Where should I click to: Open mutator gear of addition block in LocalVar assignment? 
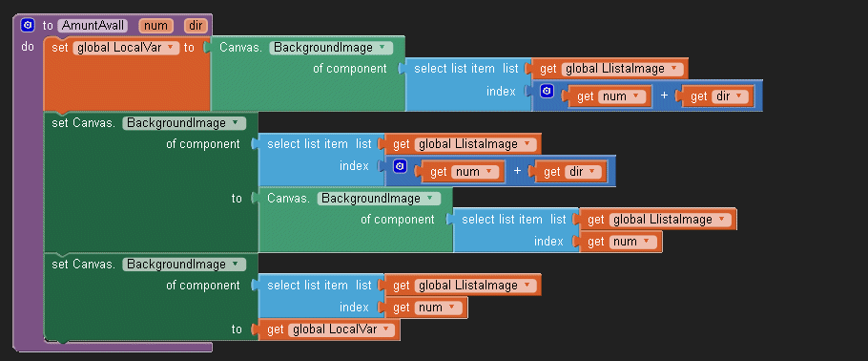tap(547, 91)
